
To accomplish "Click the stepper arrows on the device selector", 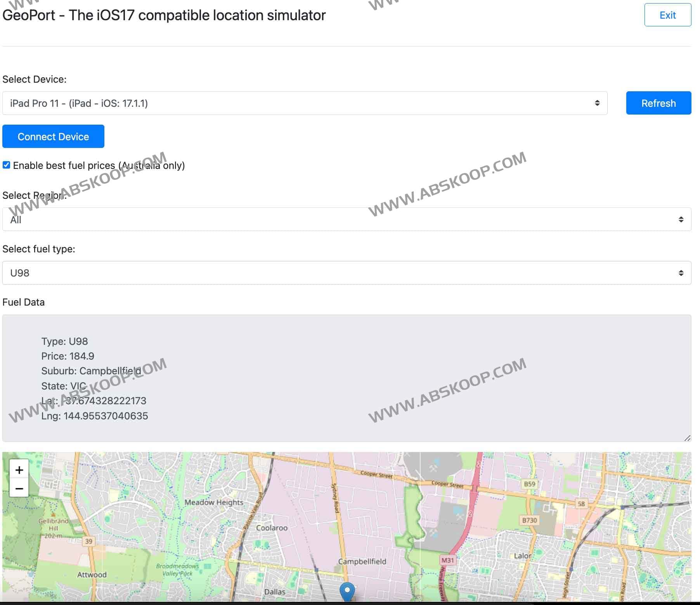I will coord(596,103).
